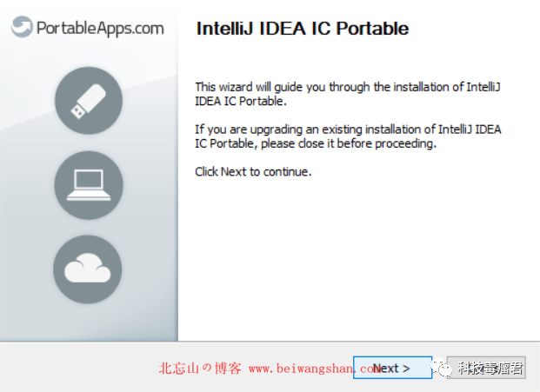540x392 pixels.
Task: Click the laptop computer icon
Action: point(89,184)
